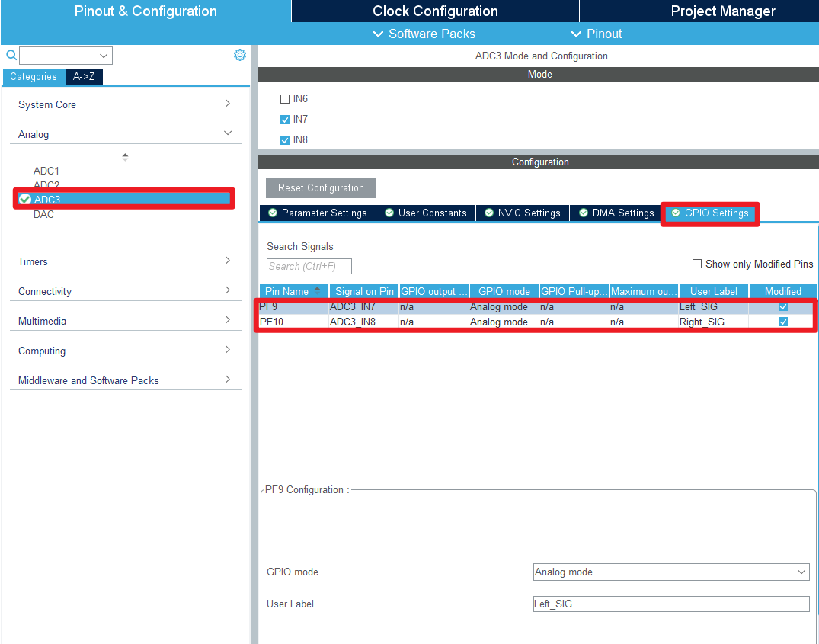Click the DMA Settings green check icon
Screen dimensions: 819x644
click(x=584, y=213)
